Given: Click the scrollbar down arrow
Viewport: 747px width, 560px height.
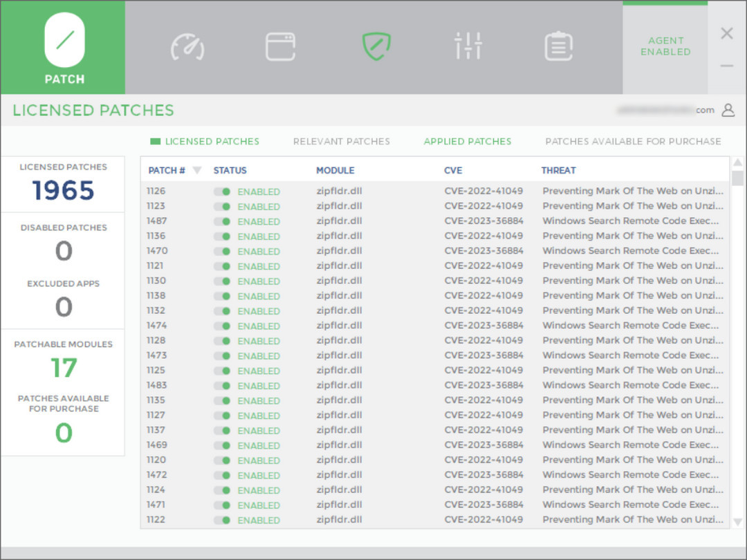Looking at the screenshot, I should [737, 522].
